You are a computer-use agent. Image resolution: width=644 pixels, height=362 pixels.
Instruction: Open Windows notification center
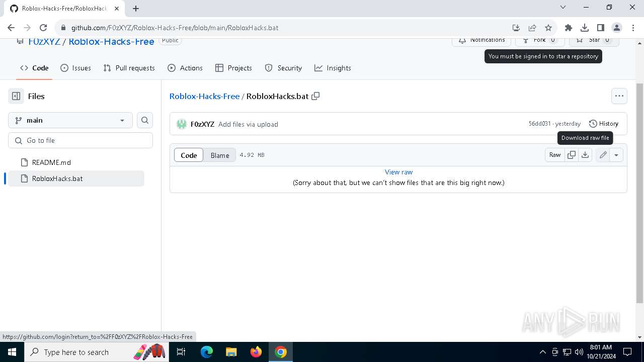point(627,352)
